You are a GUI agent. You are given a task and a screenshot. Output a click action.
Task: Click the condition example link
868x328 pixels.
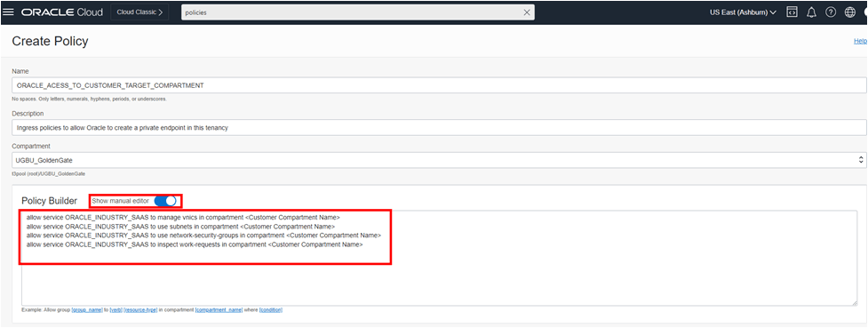pos(271,309)
